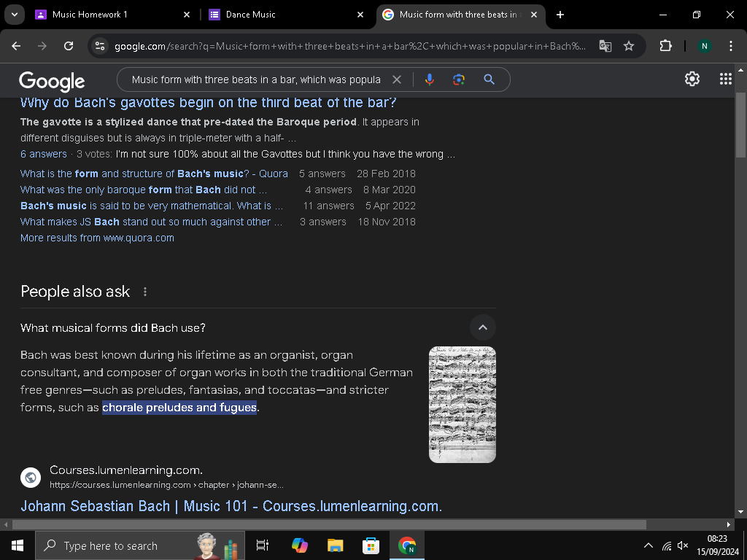The height and width of the screenshot is (560, 747).
Task: Open the Chrome three-dot menu
Action: [x=731, y=46]
